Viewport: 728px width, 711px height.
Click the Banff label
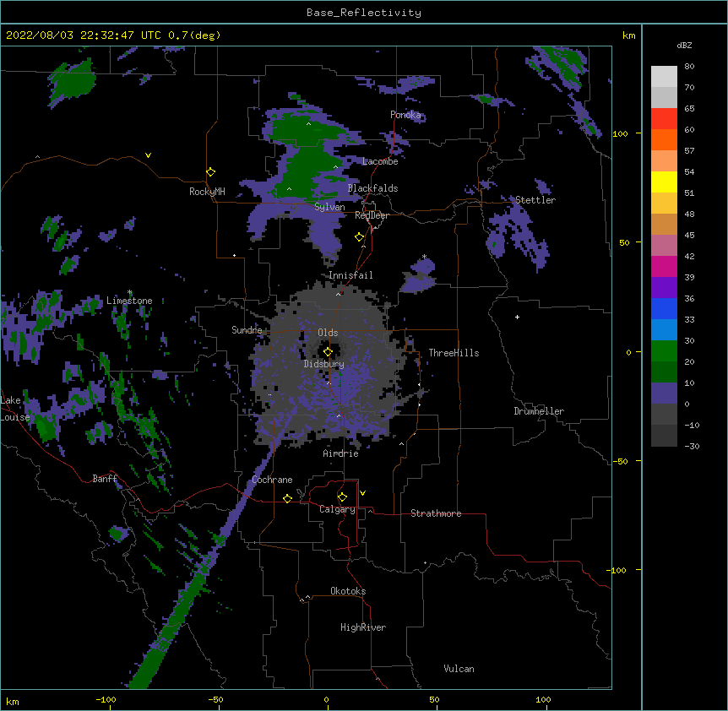point(105,479)
